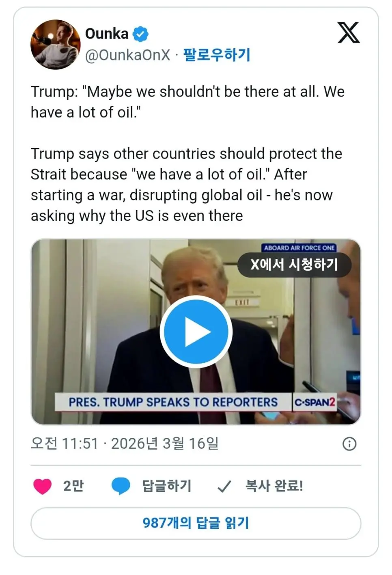Open the tweet's timestamp link
Viewport: 392px width, 575px height.
tap(125, 444)
